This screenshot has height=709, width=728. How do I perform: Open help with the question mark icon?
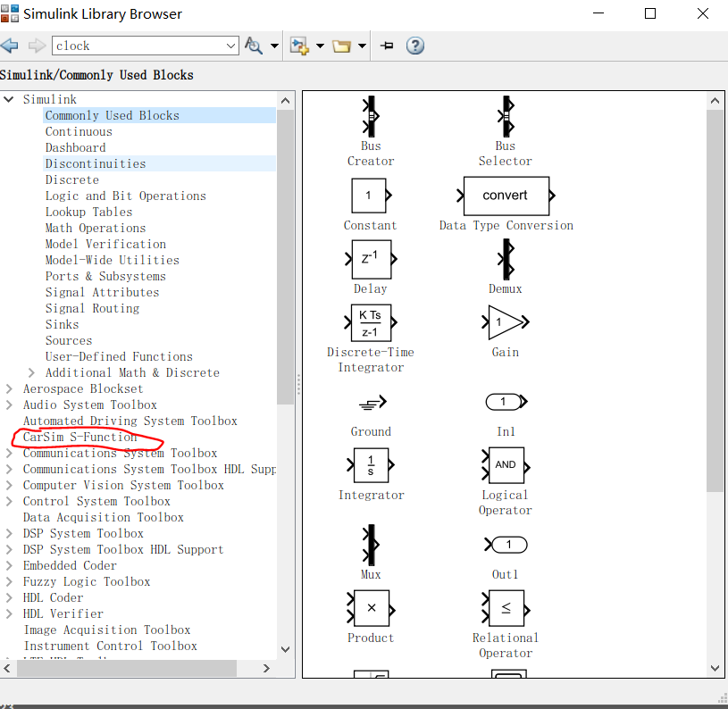(415, 46)
